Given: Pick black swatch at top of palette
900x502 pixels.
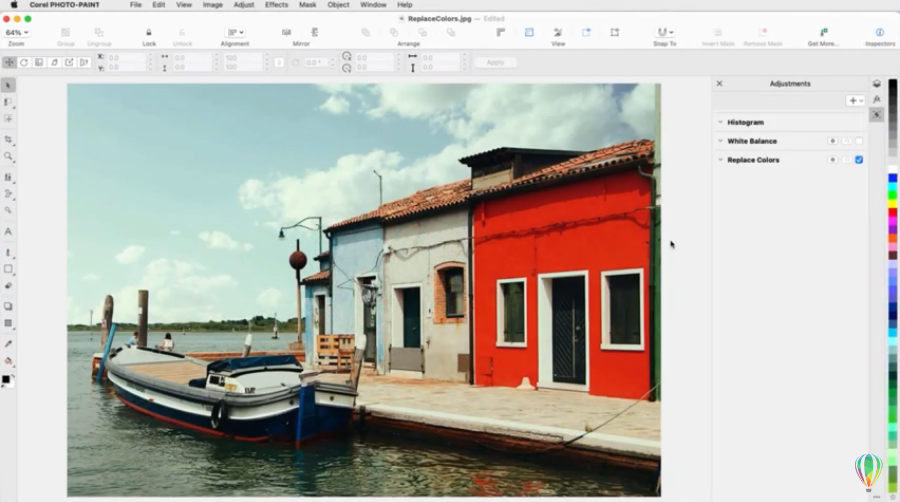Looking at the screenshot, I should [893, 84].
